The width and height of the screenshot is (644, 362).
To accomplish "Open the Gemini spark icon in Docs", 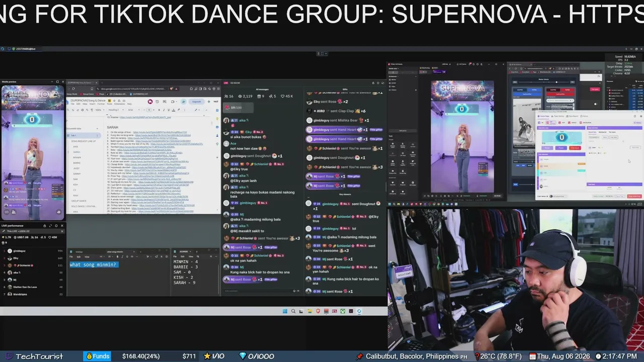I will (208, 102).
